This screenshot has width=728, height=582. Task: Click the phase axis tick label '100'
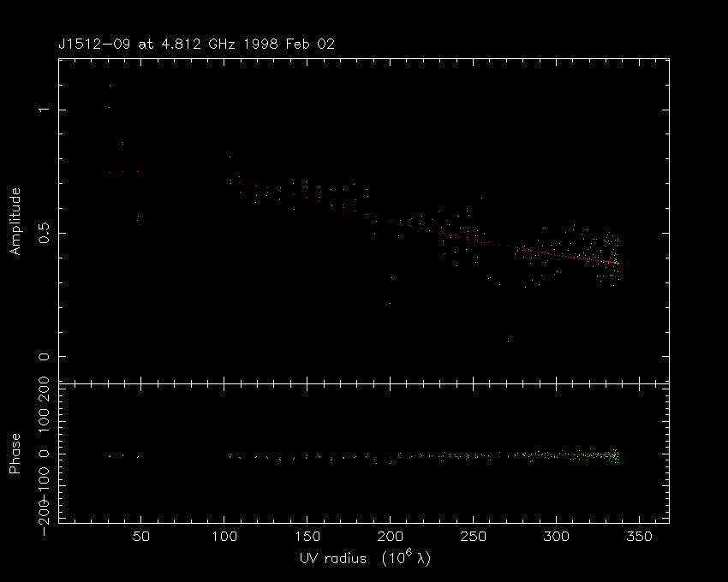(44, 420)
